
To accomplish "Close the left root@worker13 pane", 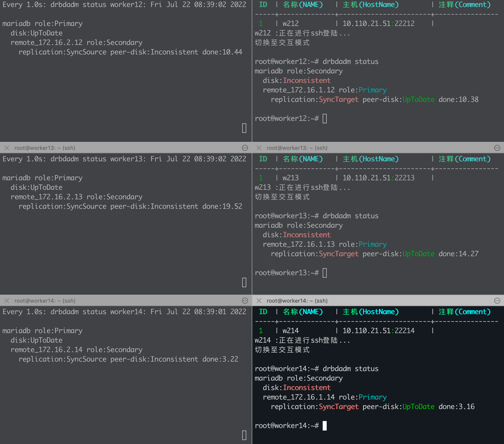I will 7,148.
